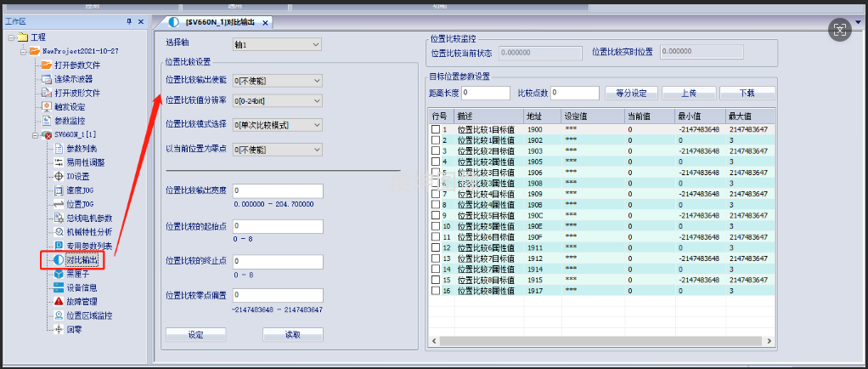Close the [SV660N_1]对比输出 tab

click(x=265, y=23)
